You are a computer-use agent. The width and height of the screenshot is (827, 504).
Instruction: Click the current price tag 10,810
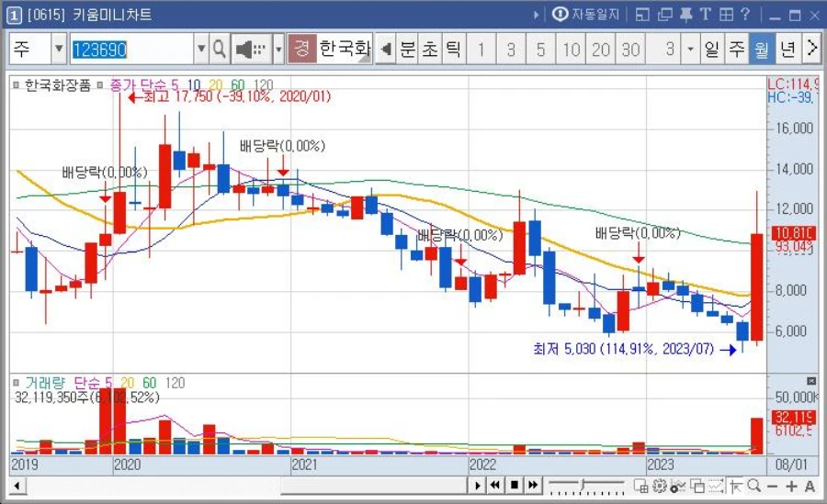click(794, 233)
